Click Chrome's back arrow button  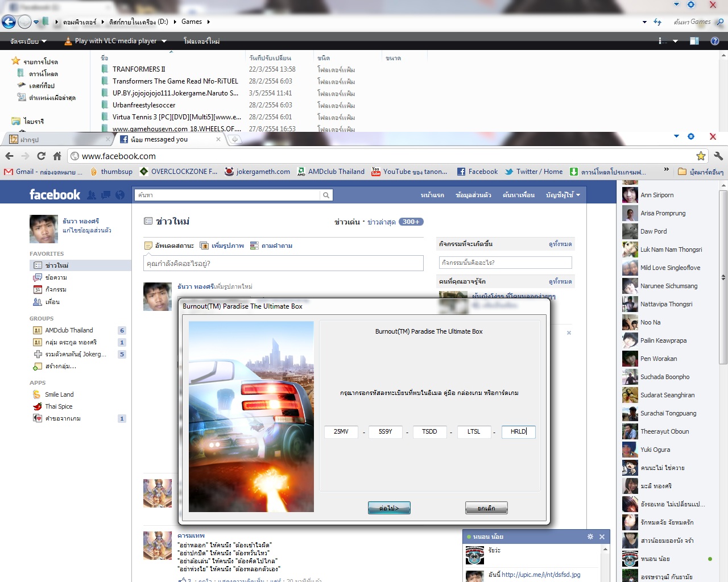9,156
